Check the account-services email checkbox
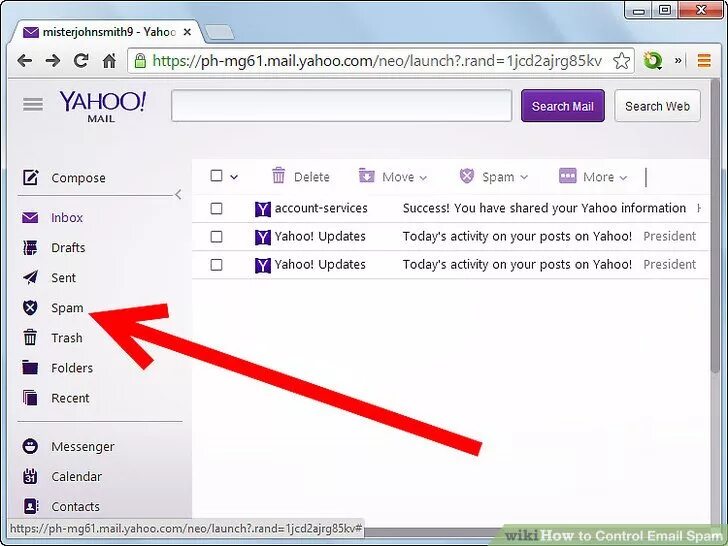This screenshot has width=728, height=546. pos(216,208)
